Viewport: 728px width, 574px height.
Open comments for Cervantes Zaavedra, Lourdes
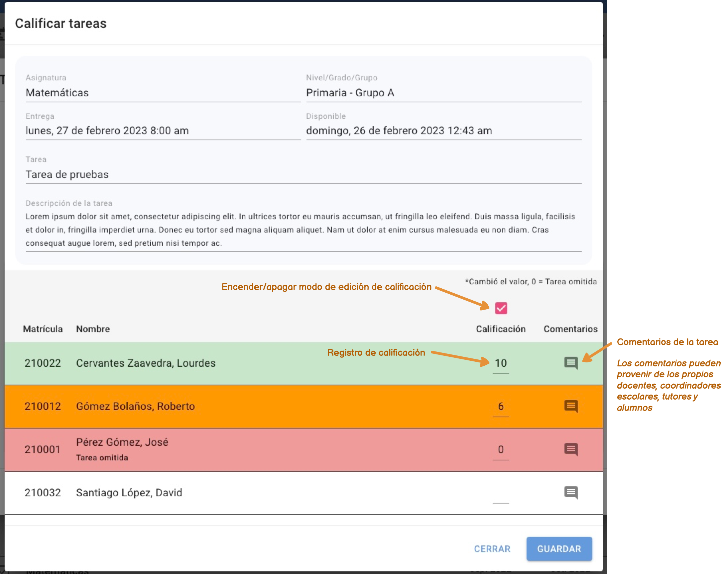(x=571, y=363)
